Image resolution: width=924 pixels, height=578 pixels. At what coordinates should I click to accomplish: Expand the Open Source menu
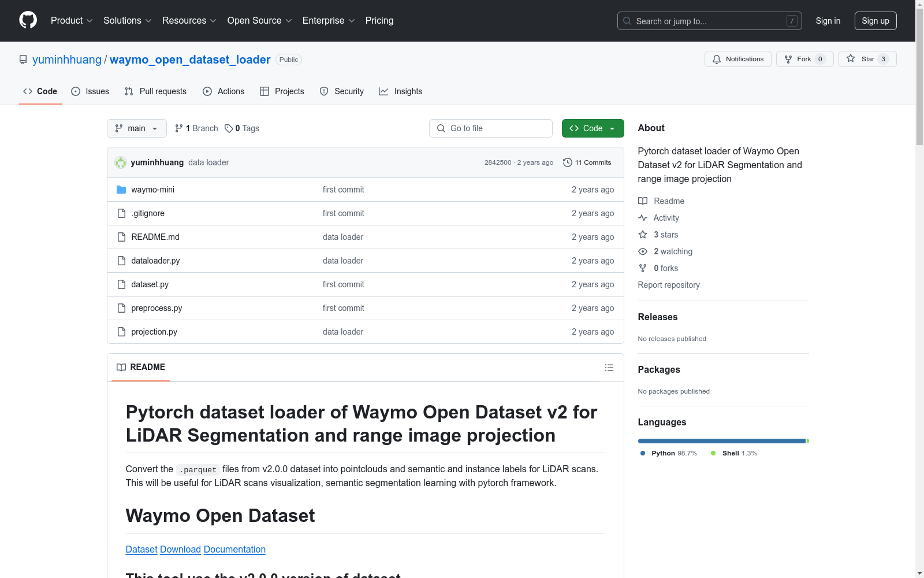tap(260, 20)
